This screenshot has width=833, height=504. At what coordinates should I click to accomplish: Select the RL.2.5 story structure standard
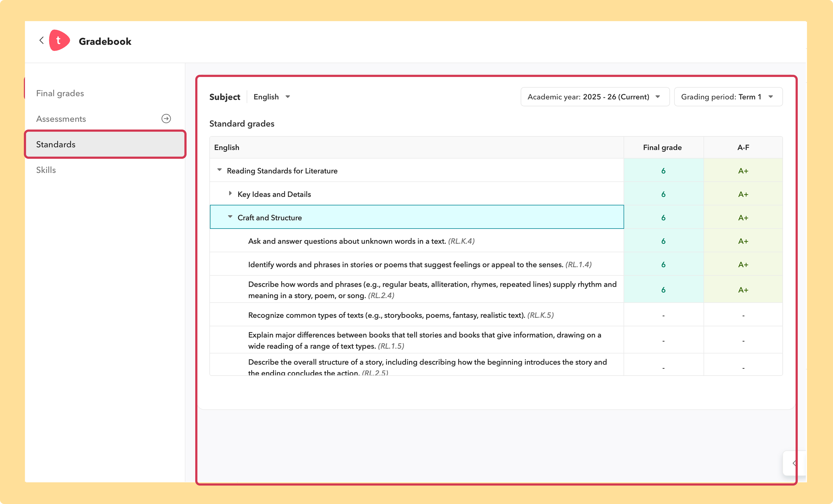428,367
